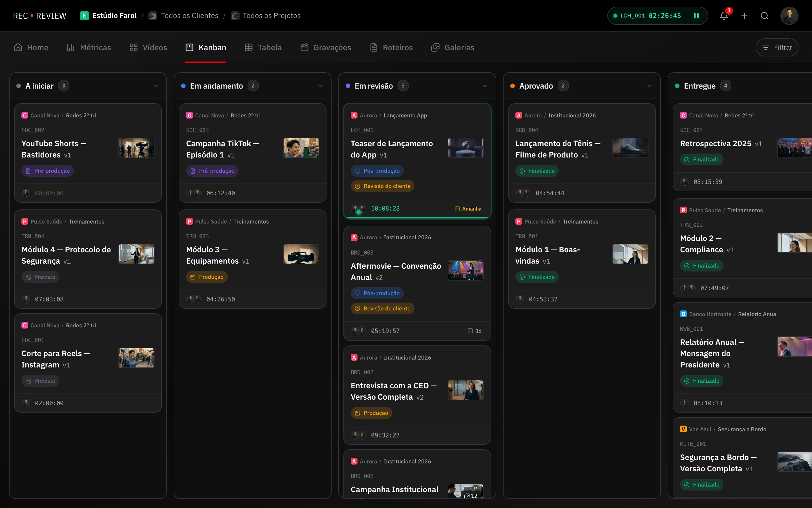Open Todos os Projetos breadcrumb
Viewport: 812px width, 508px height.
tap(266, 16)
